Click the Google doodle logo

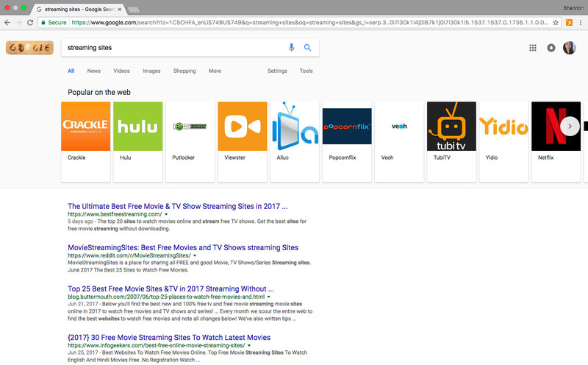(29, 49)
